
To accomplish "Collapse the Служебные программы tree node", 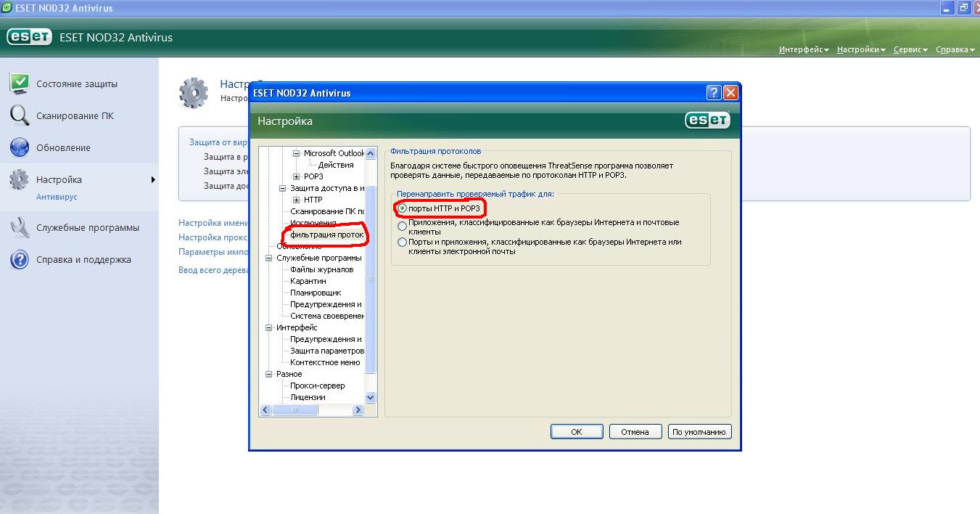I will point(269,258).
